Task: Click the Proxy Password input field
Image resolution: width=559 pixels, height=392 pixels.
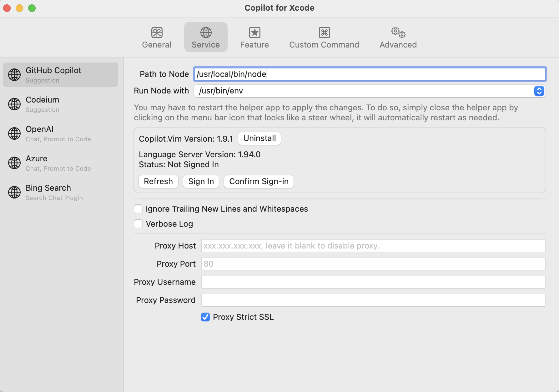Action: 373,300
